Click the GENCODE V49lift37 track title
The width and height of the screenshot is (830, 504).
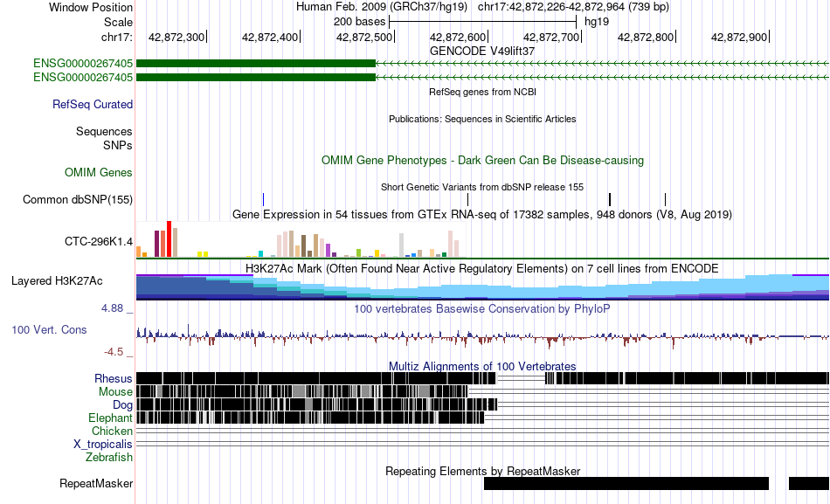(x=482, y=52)
